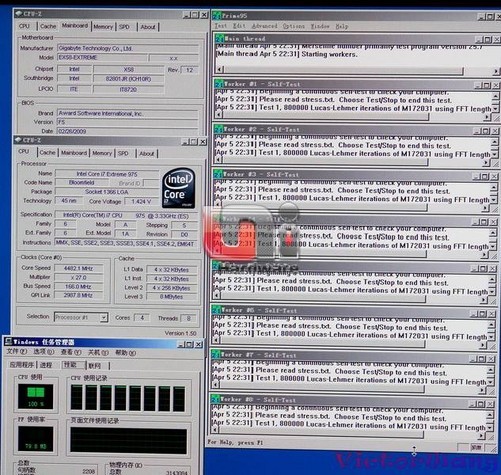Click title icon of CPU-Z Motherboard window
Screen dimensions: 501x475
[19, 14]
